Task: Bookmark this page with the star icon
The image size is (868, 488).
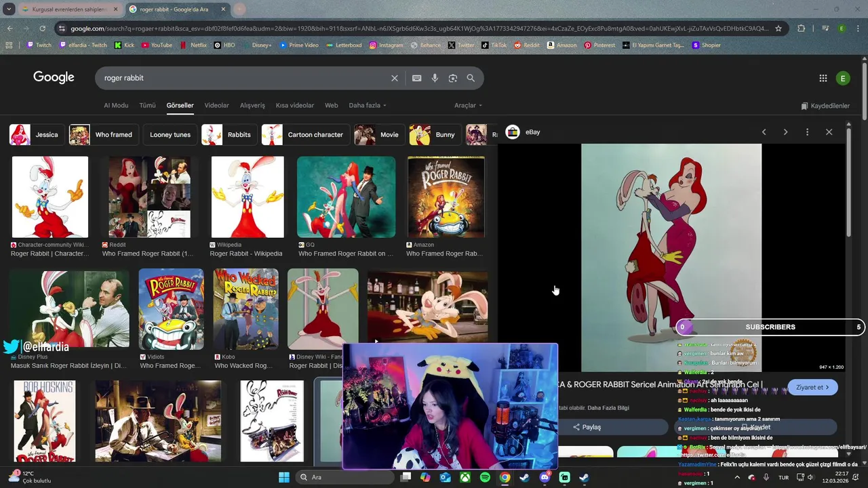Action: coord(778,28)
